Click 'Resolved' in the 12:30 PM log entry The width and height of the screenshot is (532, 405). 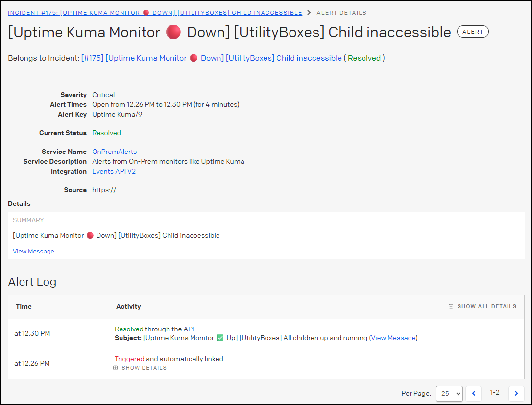(129, 329)
